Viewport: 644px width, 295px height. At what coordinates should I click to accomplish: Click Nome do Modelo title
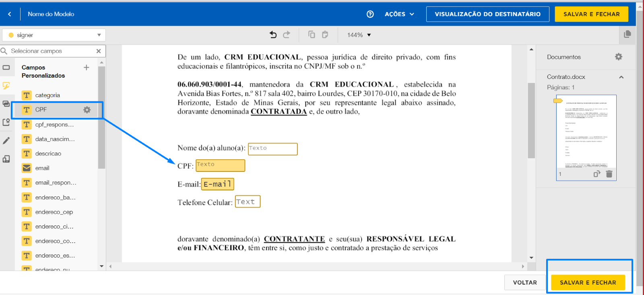point(51,14)
